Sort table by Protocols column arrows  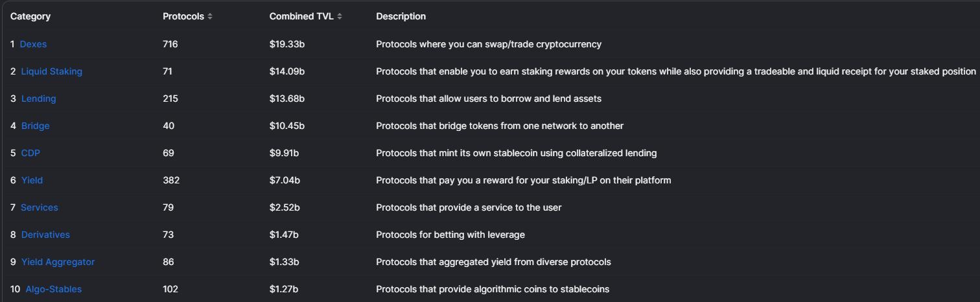tap(210, 17)
